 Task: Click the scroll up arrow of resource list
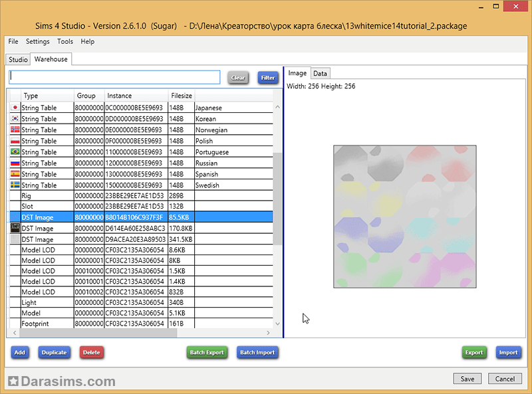[x=277, y=107]
